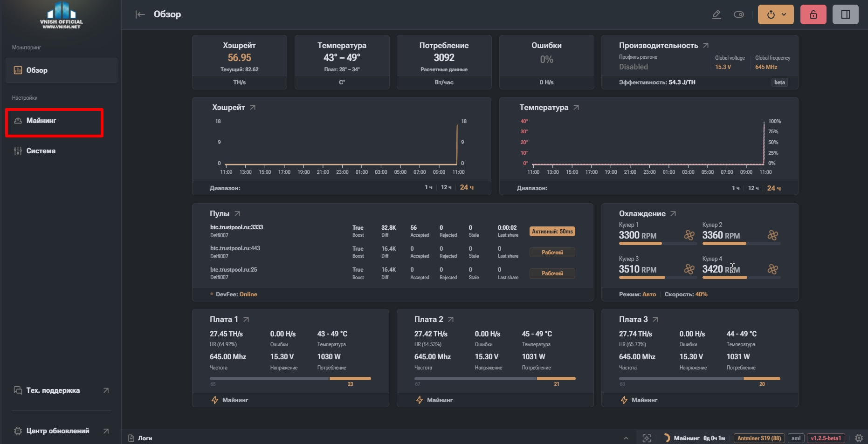This screenshot has width=868, height=444.
Task: Expand the Пулы panel arrow icon
Action: point(237,213)
